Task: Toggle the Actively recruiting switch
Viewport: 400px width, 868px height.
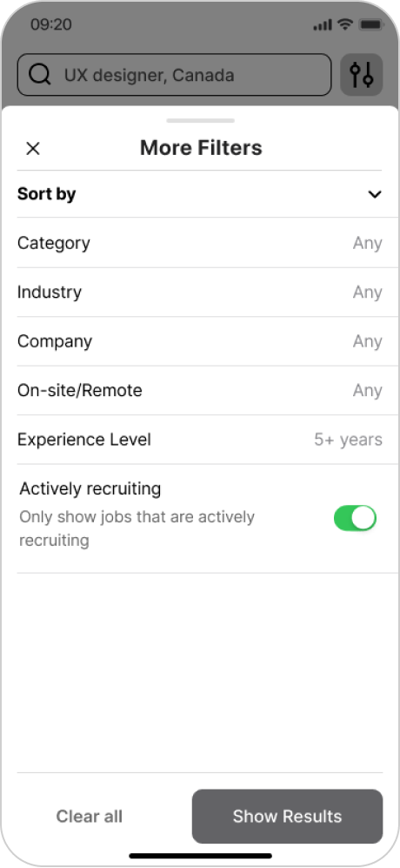Action: click(x=355, y=518)
